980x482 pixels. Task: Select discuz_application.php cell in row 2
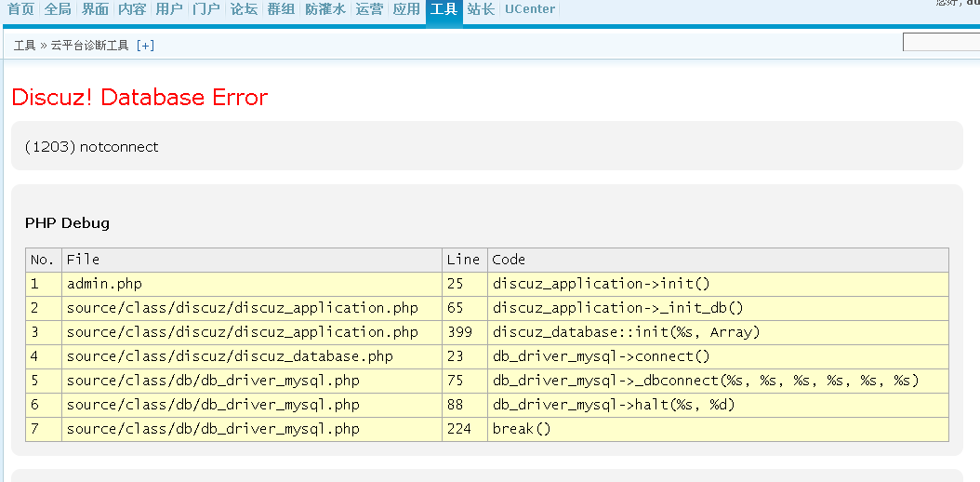(252, 308)
